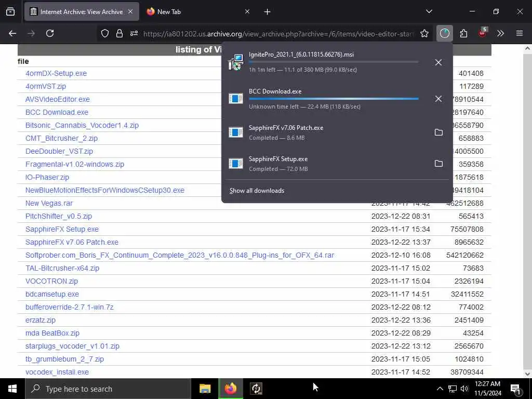
Task: Open the tracking protection shield icon
Action: point(105,33)
